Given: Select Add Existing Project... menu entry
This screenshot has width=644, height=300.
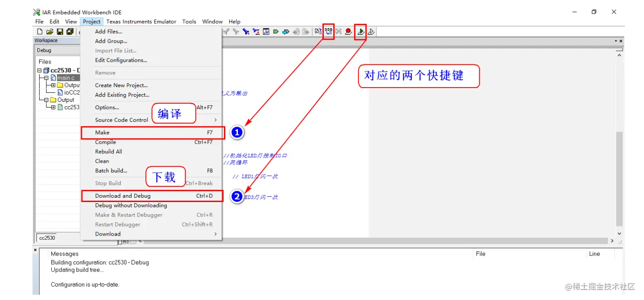Looking at the screenshot, I should click(151, 95).
